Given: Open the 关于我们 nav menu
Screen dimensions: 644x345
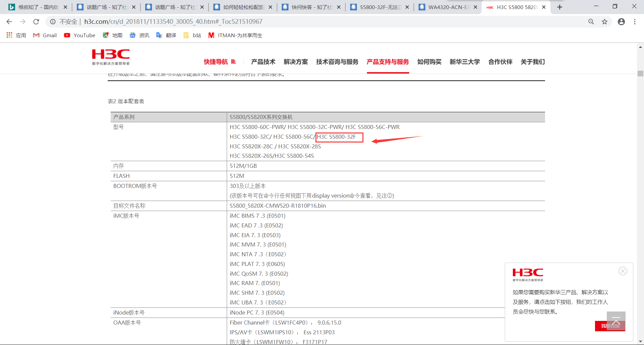Looking at the screenshot, I should click(x=533, y=62).
